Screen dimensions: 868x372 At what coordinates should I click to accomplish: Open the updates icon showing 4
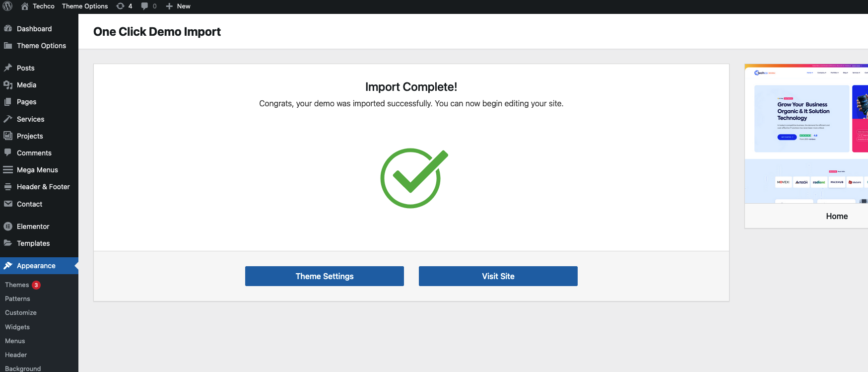pyautogui.click(x=121, y=6)
